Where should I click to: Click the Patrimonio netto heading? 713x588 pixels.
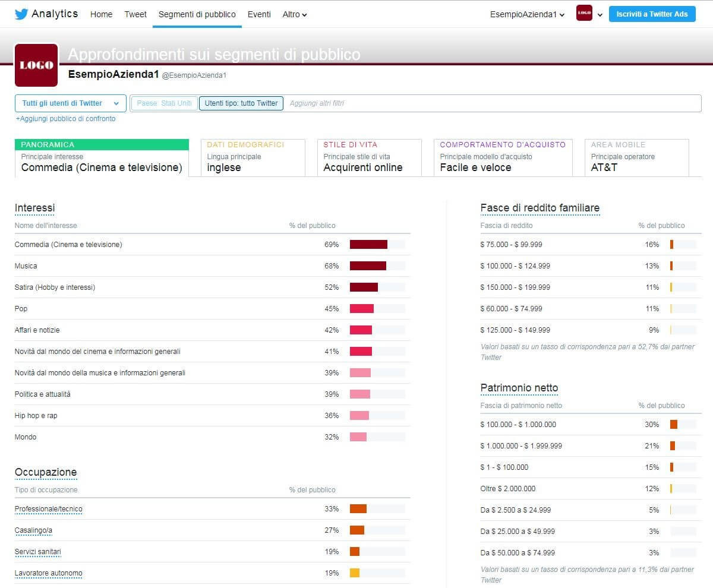point(519,388)
